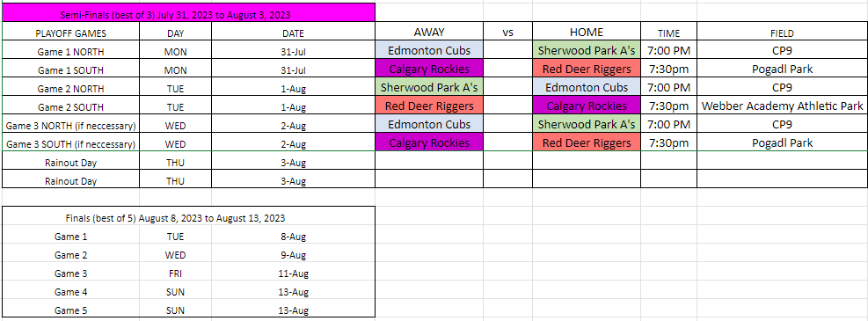
Task: Click the PLAYOFF GAMES header cell
Action: tap(71, 33)
